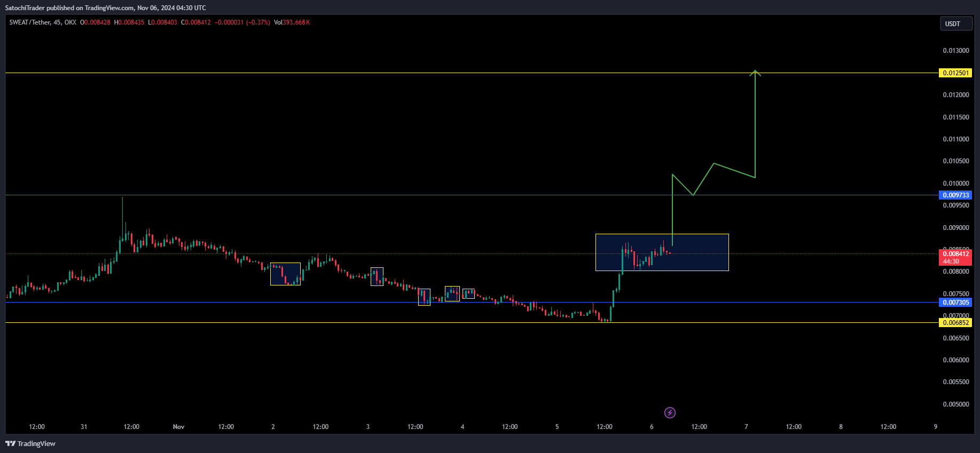Click the 0.012501 yellow price label
This screenshot has width=980, height=453.
point(955,73)
